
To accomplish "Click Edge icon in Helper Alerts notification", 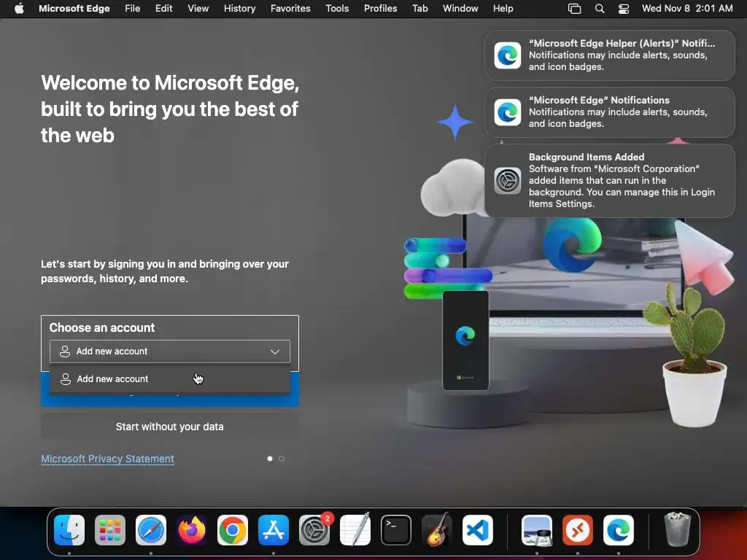I will pos(508,55).
